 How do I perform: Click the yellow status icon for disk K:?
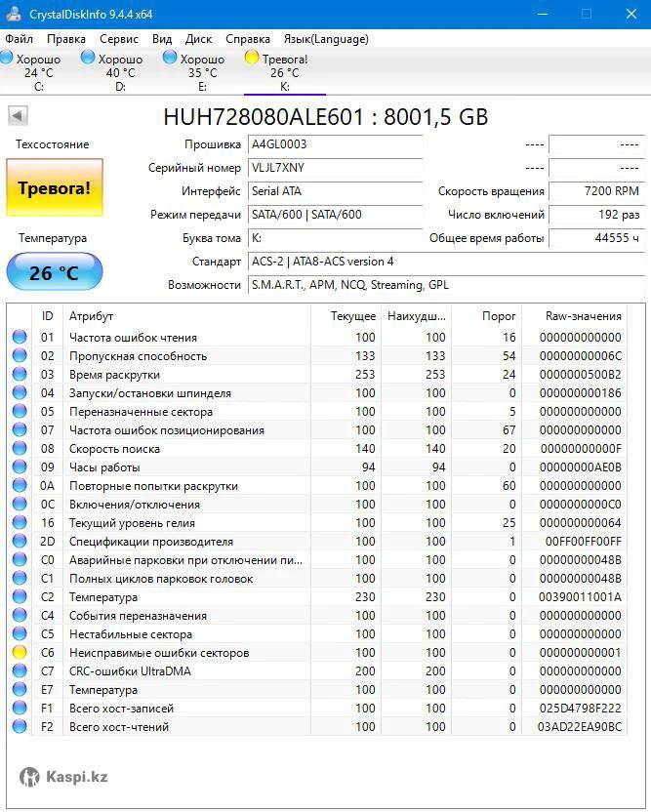[x=252, y=59]
